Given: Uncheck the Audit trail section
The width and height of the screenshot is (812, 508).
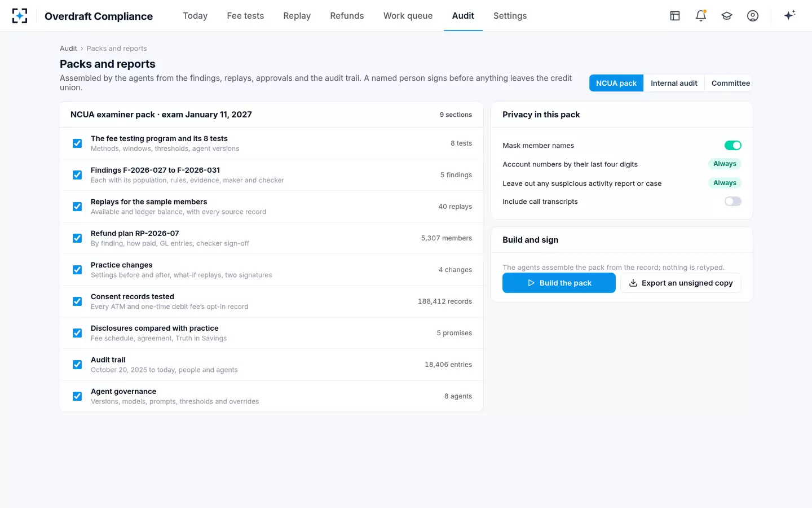Looking at the screenshot, I should point(77,365).
